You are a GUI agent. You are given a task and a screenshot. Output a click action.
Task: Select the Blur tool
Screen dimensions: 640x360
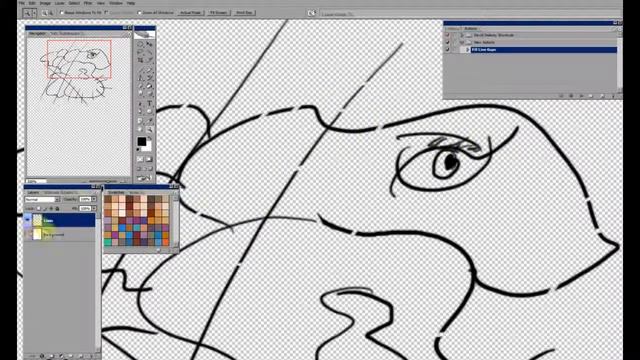click(140, 93)
